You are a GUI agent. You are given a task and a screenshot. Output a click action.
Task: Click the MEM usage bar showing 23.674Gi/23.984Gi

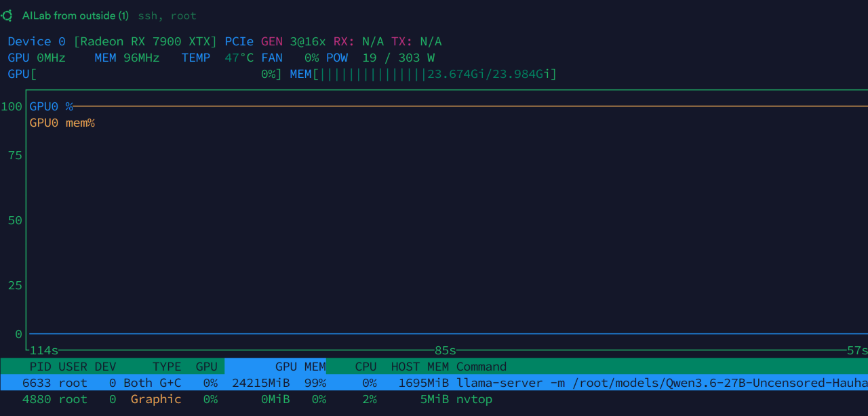pyautogui.click(x=424, y=74)
